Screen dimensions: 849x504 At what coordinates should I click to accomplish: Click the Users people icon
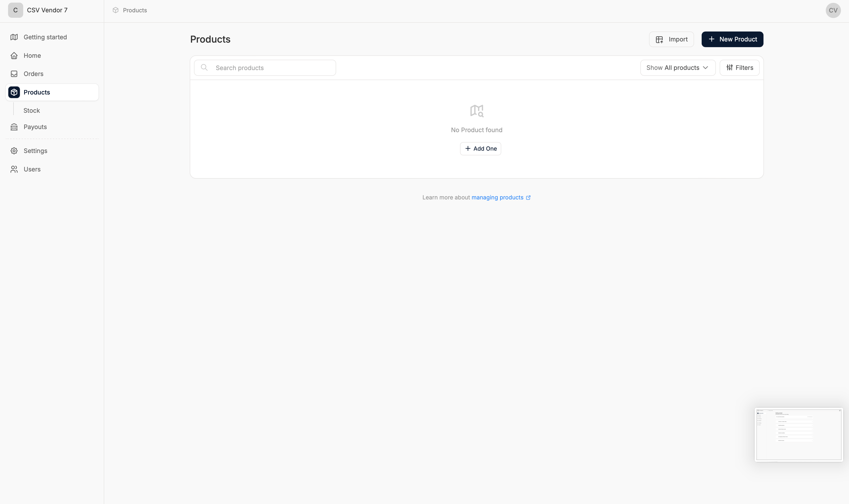[x=14, y=169]
